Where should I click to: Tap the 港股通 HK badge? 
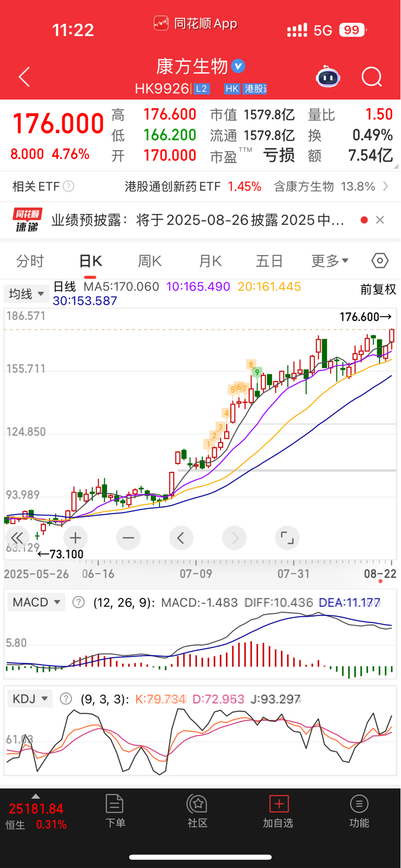[x=246, y=89]
